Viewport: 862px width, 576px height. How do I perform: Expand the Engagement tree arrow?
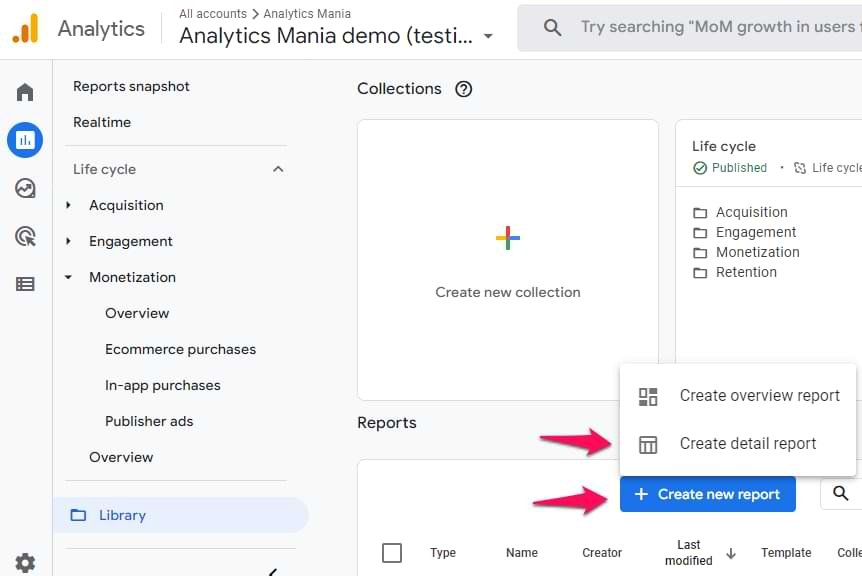click(x=68, y=241)
